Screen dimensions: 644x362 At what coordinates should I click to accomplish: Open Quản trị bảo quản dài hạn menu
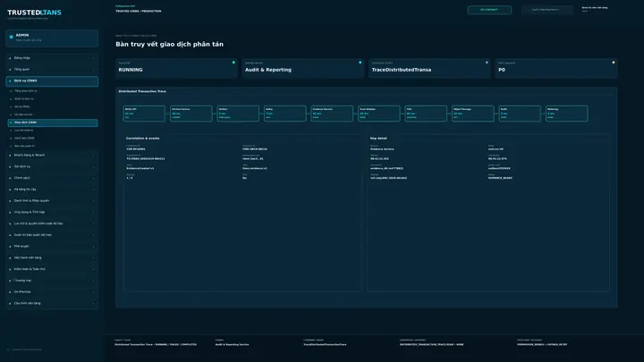click(x=52, y=235)
